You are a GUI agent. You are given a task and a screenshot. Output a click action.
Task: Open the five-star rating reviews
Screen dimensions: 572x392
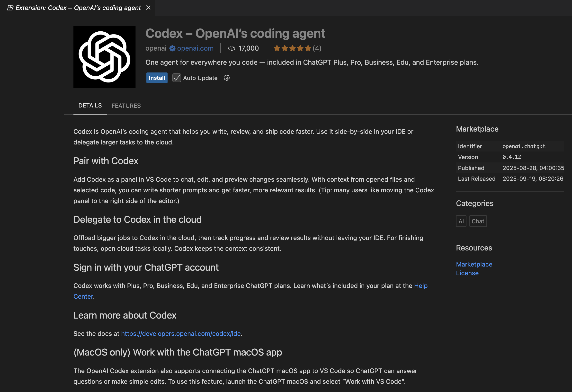click(292, 48)
